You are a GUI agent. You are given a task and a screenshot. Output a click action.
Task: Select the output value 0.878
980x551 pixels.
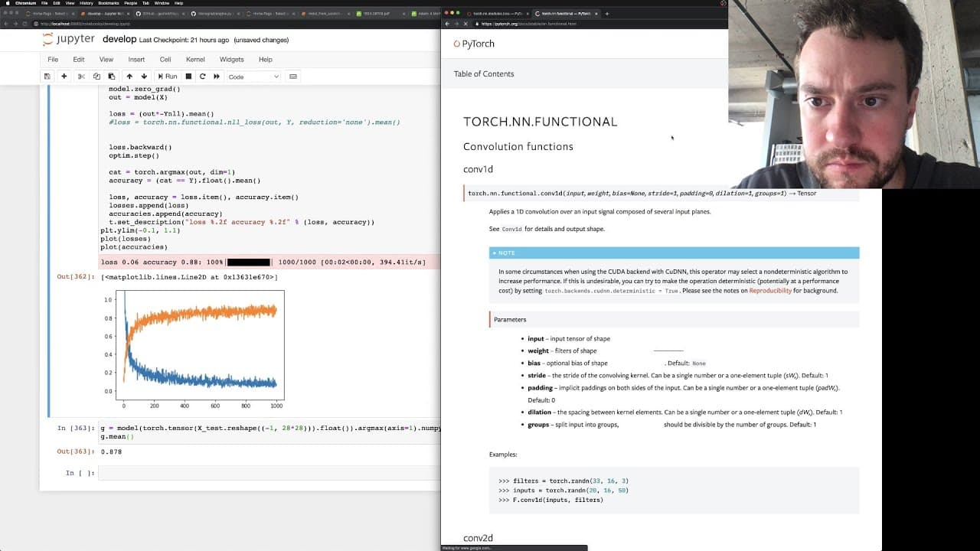(111, 452)
